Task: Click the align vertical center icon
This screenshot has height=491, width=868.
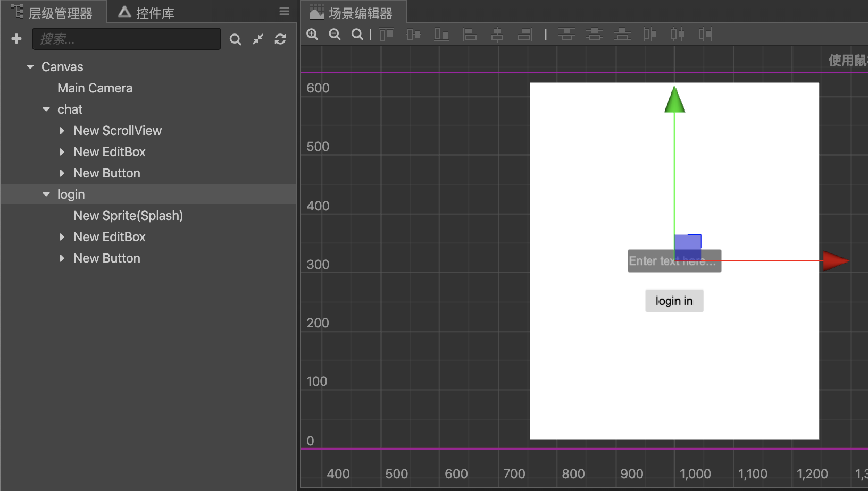Action: 414,34
